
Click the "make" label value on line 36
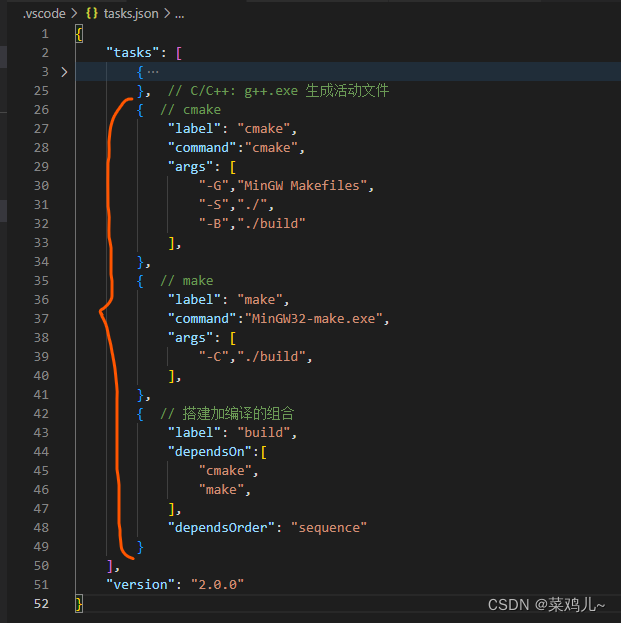pos(260,300)
